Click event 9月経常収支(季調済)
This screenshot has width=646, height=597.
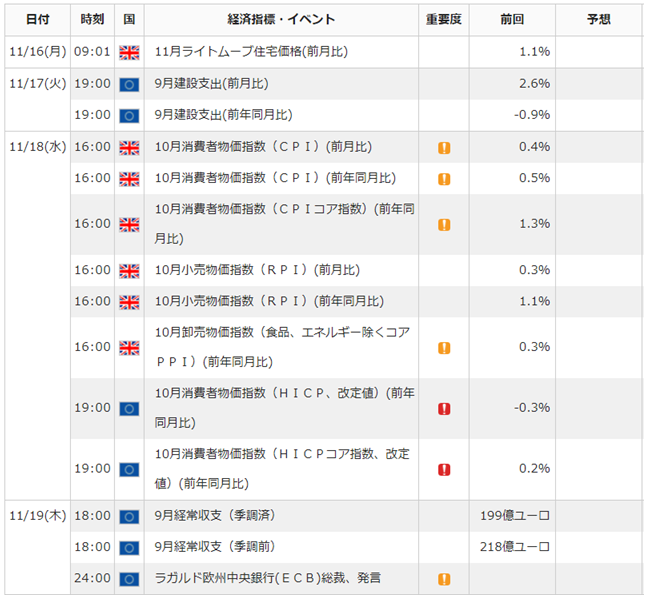[215, 516]
